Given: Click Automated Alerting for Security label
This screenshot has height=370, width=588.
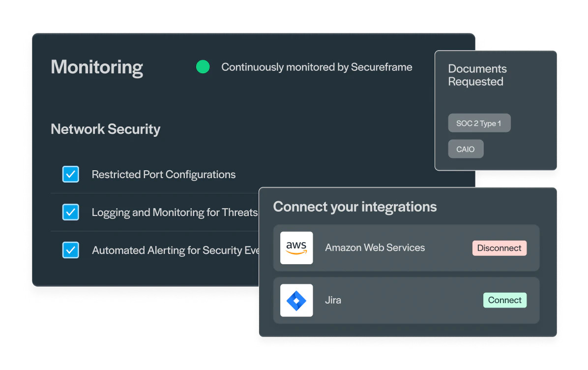Looking at the screenshot, I should coord(176,250).
